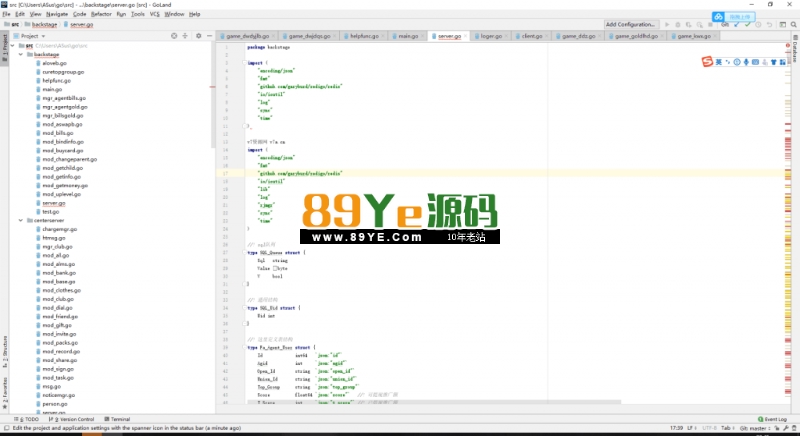Toggle the Project tool window side tab
This screenshot has width=800, height=436.
coord(5,48)
